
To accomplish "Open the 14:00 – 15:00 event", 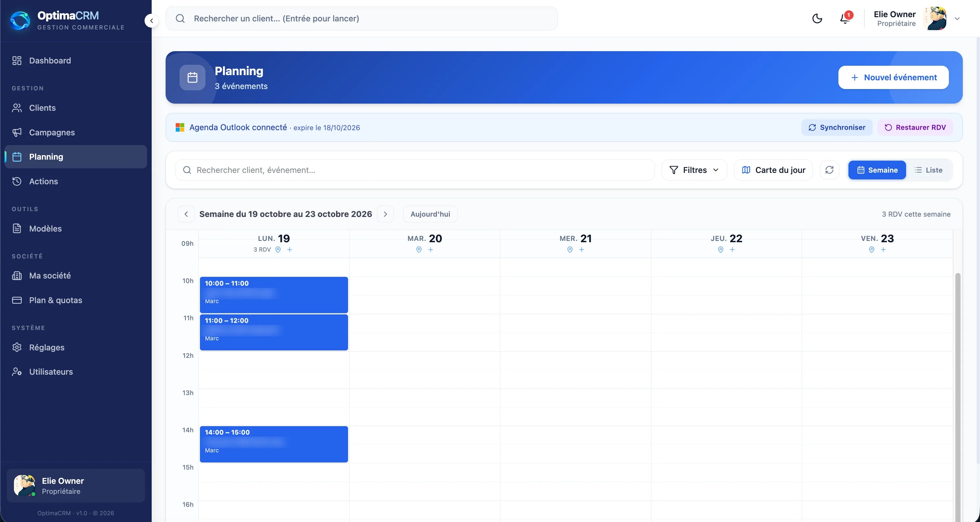I will pos(274,444).
